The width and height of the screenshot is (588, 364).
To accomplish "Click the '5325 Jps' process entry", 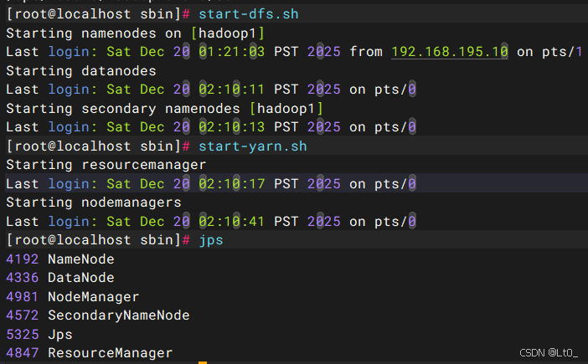I will (x=39, y=335).
